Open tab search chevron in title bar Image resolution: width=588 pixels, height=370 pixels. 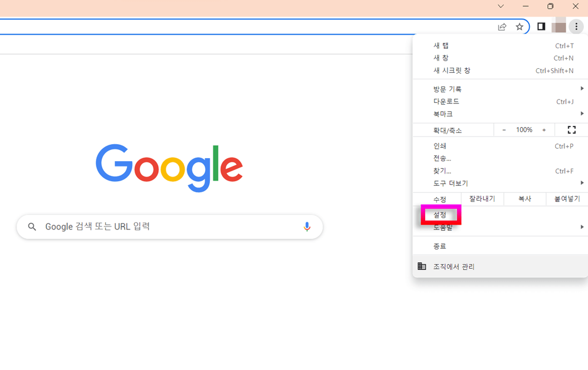pos(500,6)
